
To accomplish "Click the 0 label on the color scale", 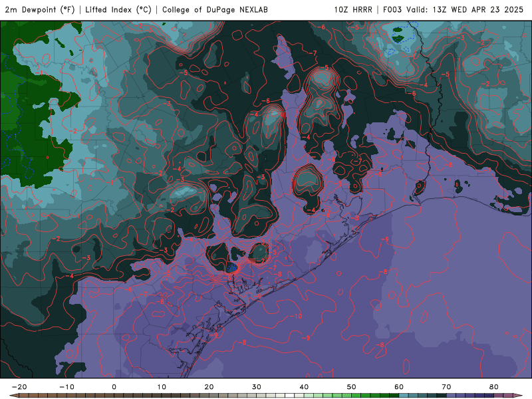I will click(114, 387).
